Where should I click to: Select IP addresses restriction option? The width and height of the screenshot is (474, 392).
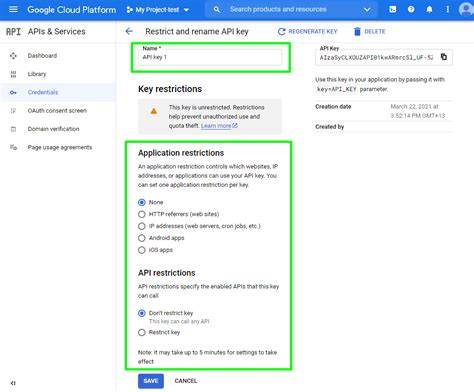pyautogui.click(x=142, y=226)
